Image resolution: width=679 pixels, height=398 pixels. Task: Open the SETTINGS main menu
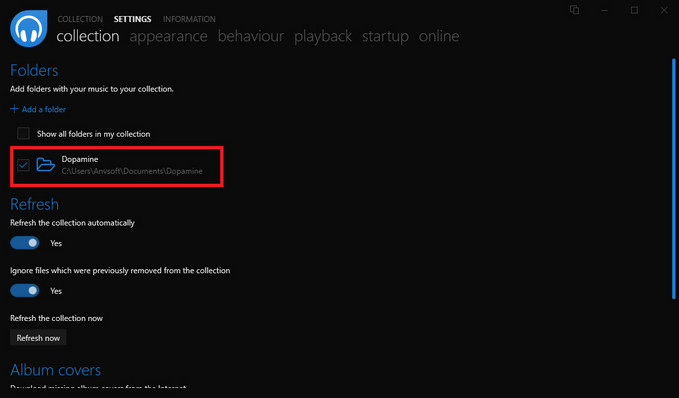pos(133,19)
